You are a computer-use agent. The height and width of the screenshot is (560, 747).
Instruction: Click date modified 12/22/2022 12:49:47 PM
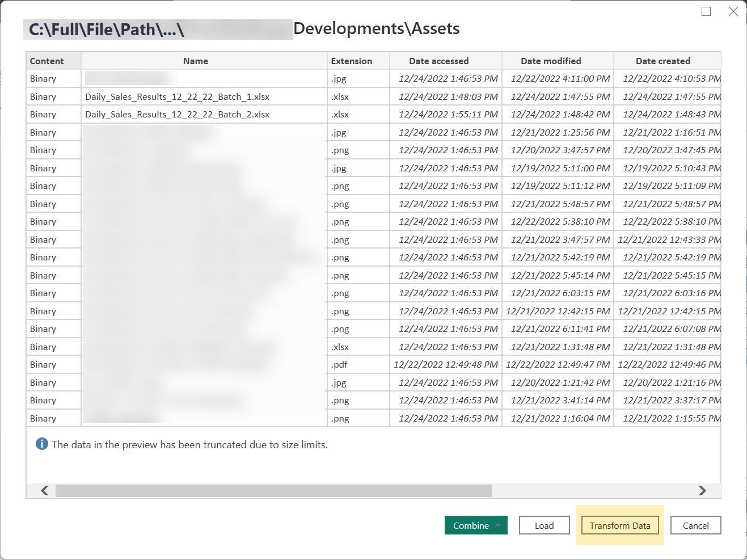558,364
